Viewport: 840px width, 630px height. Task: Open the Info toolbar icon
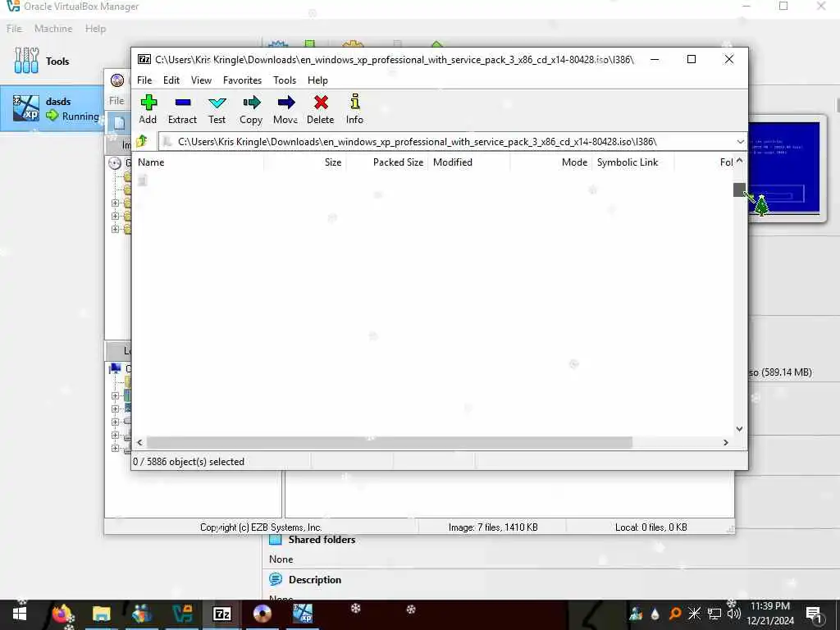tap(354, 102)
